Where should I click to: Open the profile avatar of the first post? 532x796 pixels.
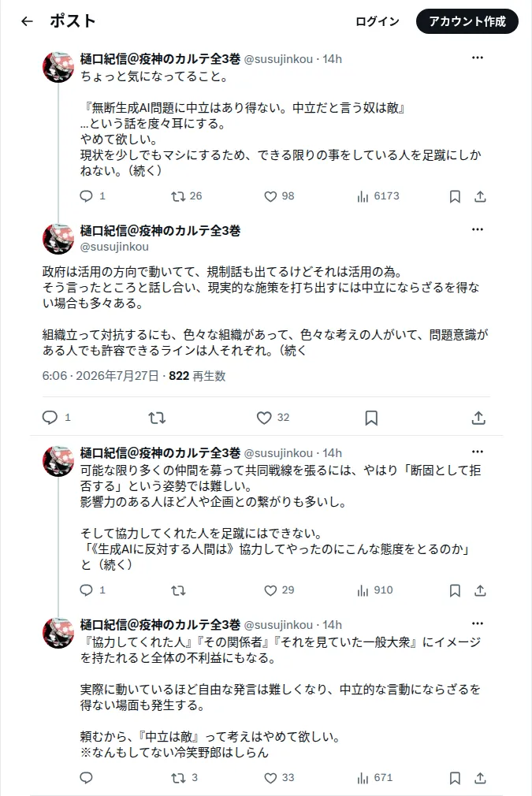click(58, 66)
